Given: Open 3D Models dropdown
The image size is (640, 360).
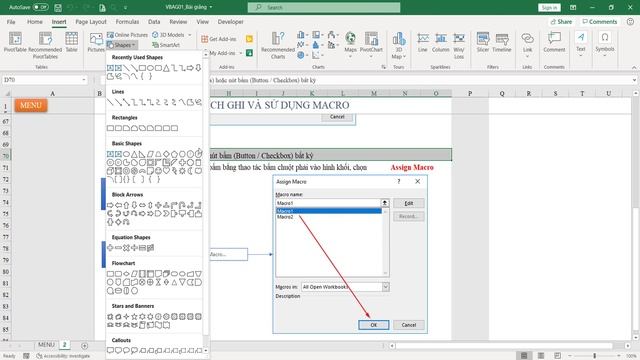Looking at the screenshot, I should point(172,35).
